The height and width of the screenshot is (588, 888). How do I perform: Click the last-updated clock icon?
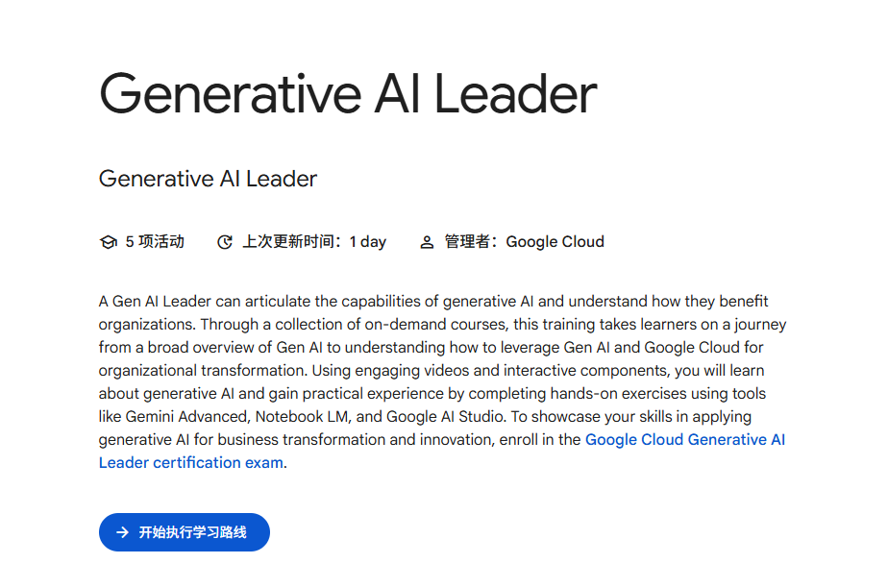(225, 242)
